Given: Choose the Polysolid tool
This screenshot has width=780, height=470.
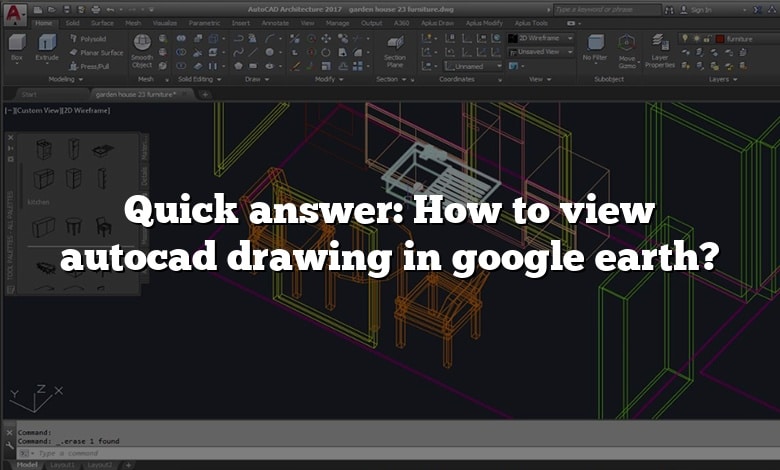Looking at the screenshot, I should pos(88,39).
